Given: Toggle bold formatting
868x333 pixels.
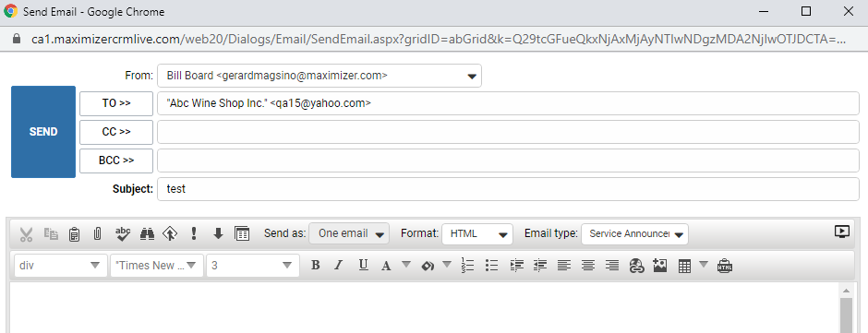Looking at the screenshot, I should [316, 266].
